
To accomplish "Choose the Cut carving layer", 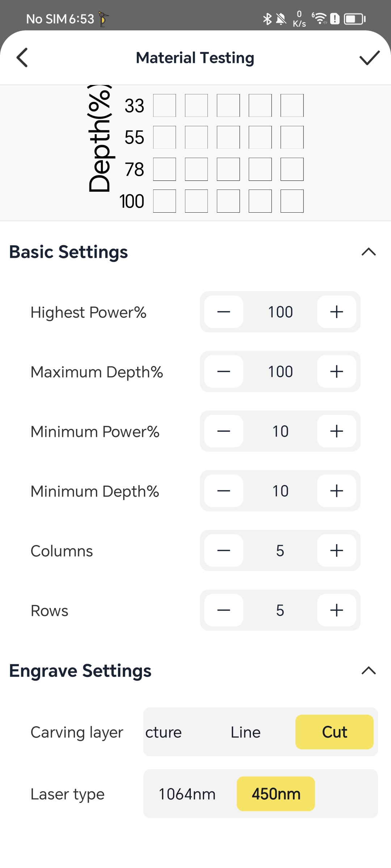I will pyautogui.click(x=334, y=732).
